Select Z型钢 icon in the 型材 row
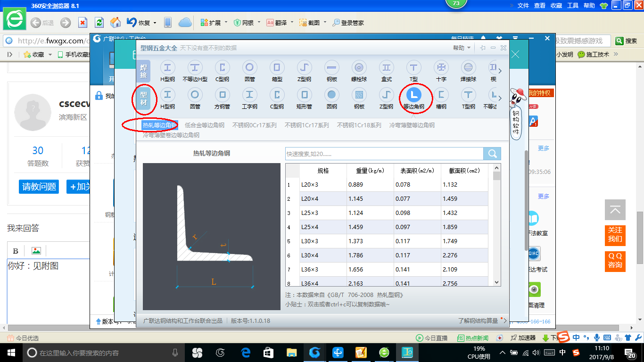The height and width of the screenshot is (362, 644). pyautogui.click(x=387, y=95)
